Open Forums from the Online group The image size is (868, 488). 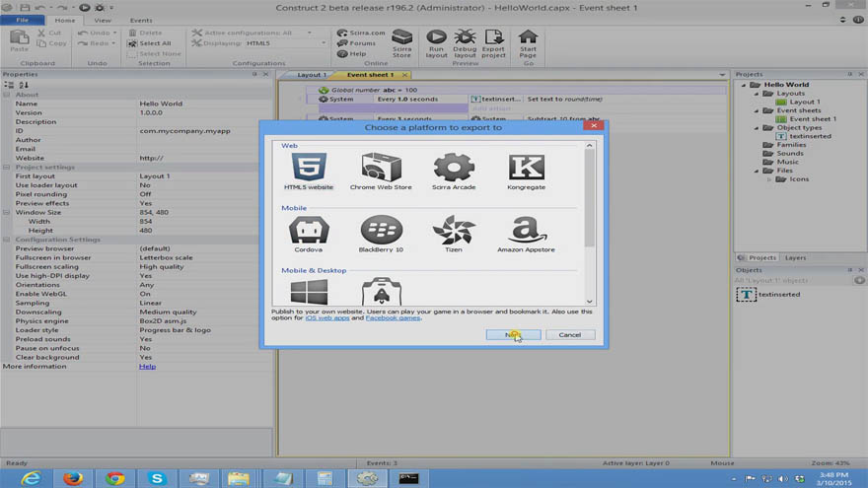[356, 43]
